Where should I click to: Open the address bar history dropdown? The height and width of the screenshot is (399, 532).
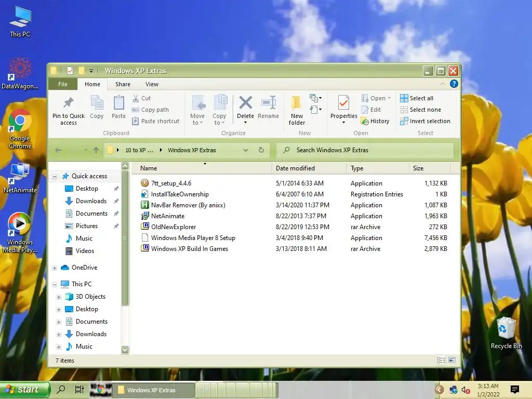(x=246, y=150)
